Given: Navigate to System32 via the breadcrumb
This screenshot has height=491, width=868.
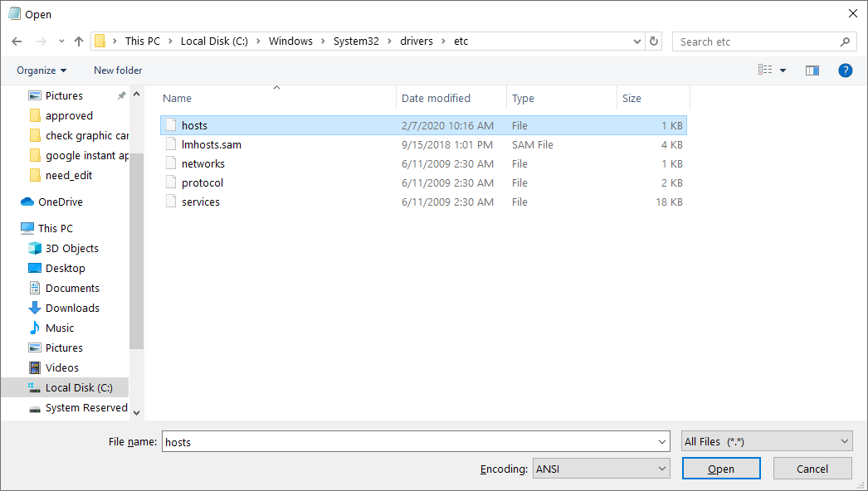Looking at the screenshot, I should pos(355,40).
